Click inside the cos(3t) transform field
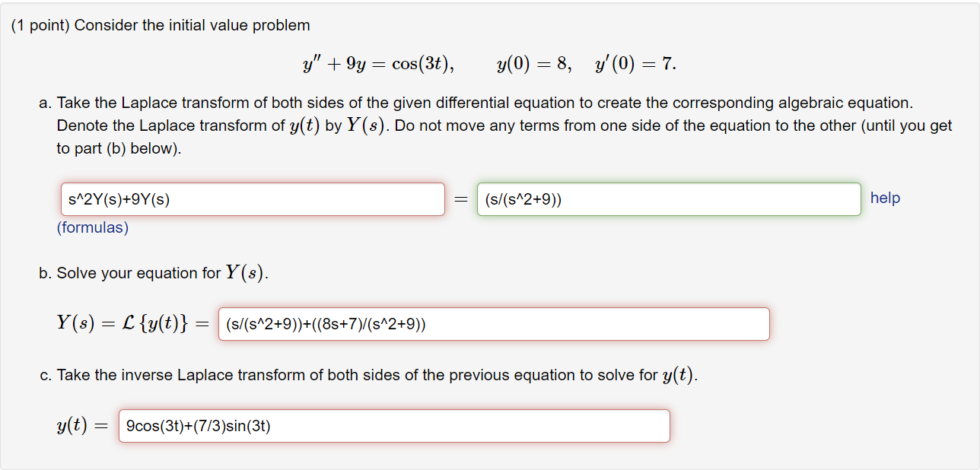 (x=668, y=198)
